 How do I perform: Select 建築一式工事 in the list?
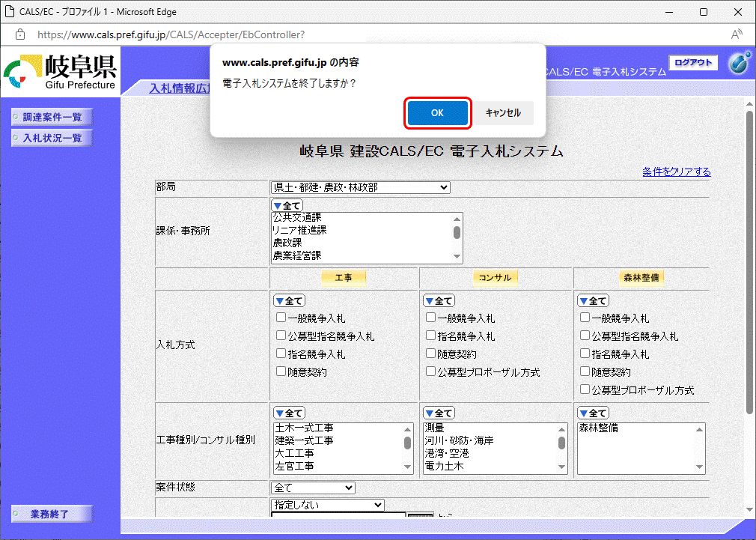pyautogui.click(x=304, y=440)
